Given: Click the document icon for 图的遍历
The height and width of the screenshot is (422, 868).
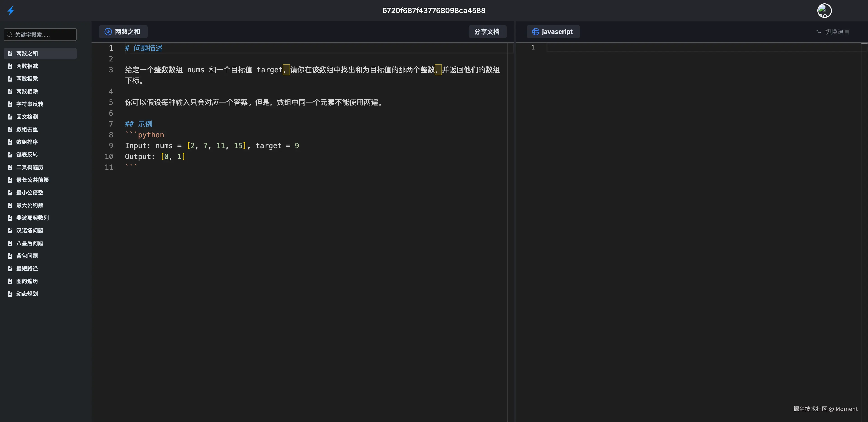Looking at the screenshot, I should (x=10, y=281).
